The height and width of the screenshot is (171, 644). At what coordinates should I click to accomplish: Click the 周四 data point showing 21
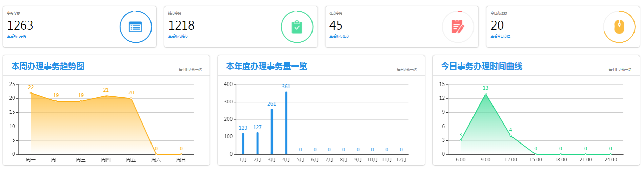pos(106,96)
